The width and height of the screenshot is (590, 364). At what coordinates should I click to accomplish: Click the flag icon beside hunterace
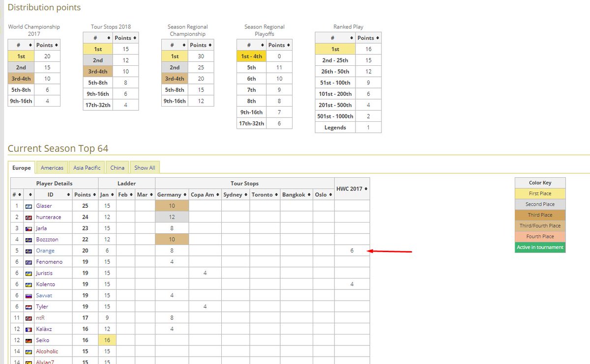click(x=29, y=217)
